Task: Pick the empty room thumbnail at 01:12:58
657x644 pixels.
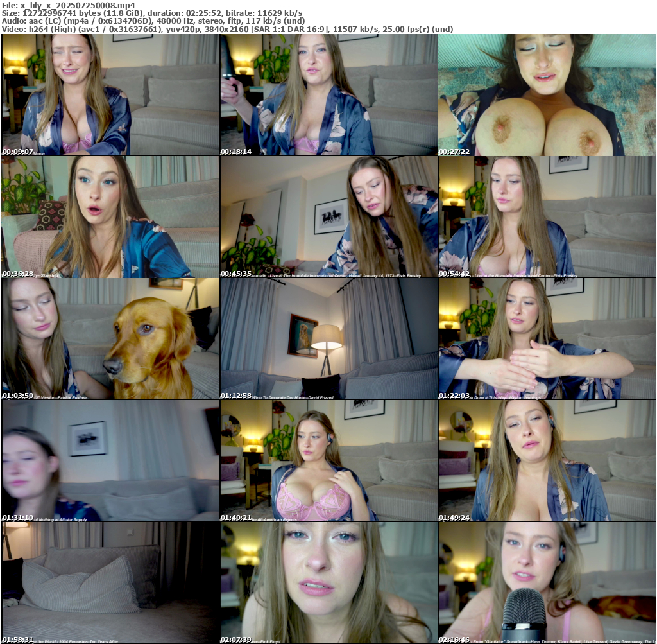Action: point(328,339)
